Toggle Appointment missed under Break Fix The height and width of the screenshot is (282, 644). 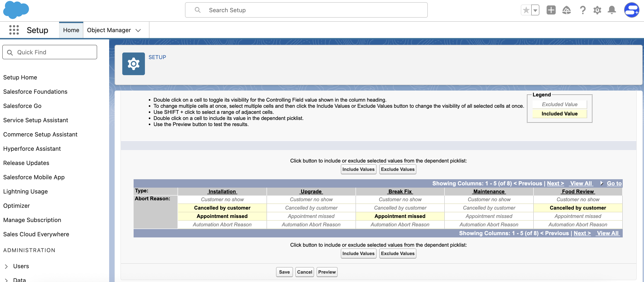(400, 216)
